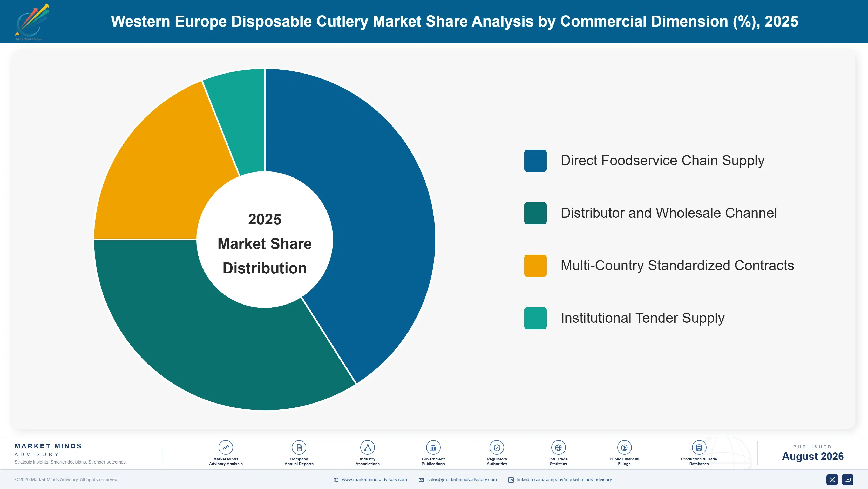Click the Company Annual Reports label
868x489 pixels.
(x=299, y=461)
